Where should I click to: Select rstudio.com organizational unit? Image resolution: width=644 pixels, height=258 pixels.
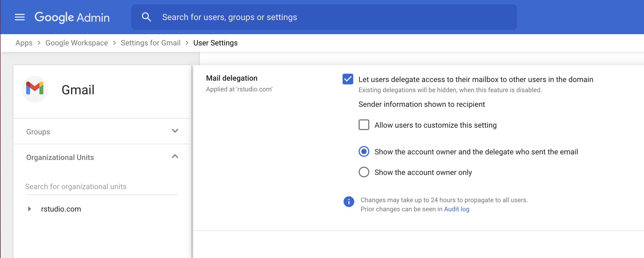coord(61,209)
